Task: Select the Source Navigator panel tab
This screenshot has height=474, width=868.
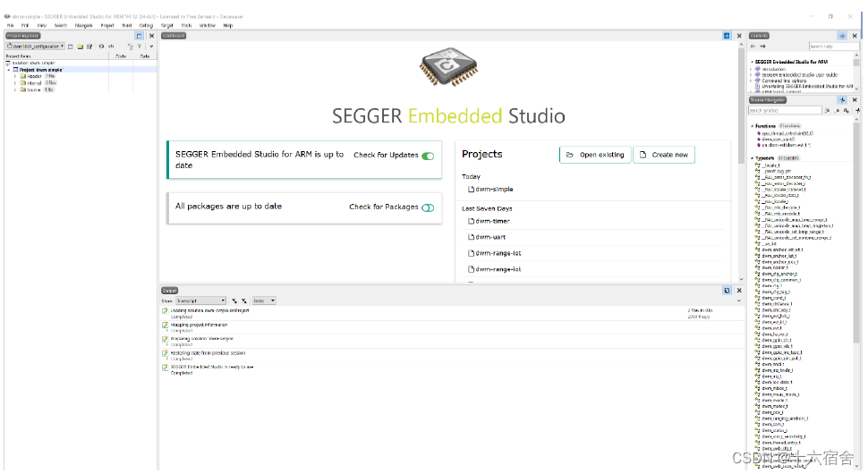Action: [767, 100]
